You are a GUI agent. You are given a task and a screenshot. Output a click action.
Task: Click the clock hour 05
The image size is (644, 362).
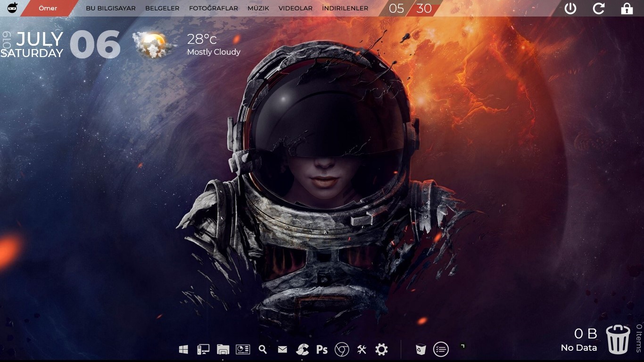point(396,8)
